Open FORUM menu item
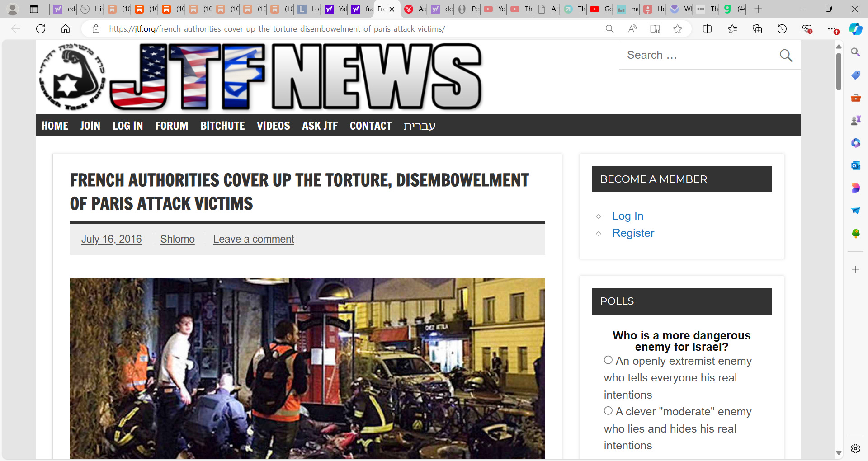The width and height of the screenshot is (868, 461). click(x=172, y=126)
